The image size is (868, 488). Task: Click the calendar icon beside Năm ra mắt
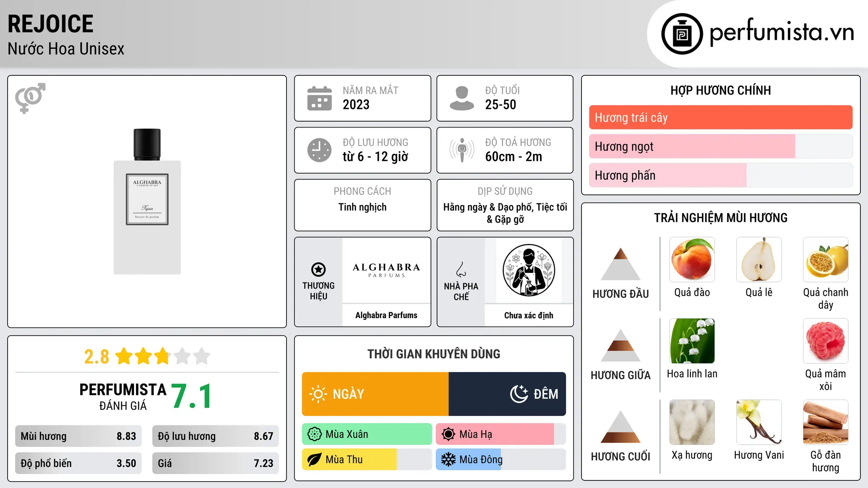click(320, 98)
